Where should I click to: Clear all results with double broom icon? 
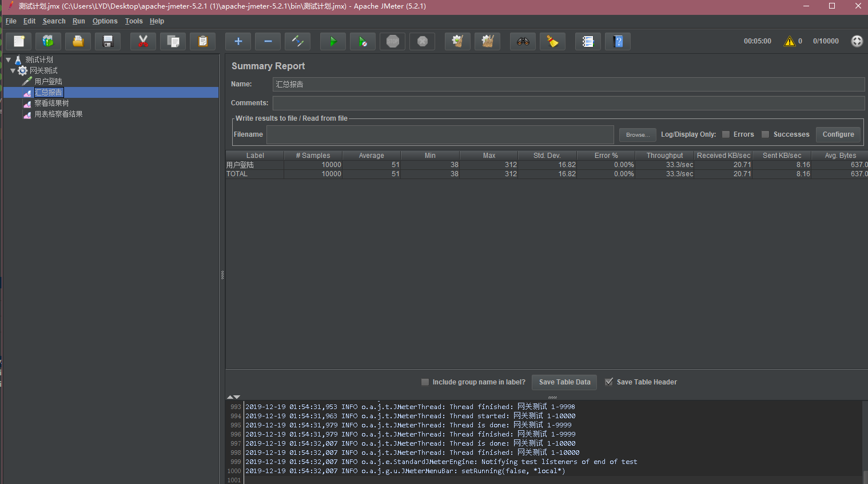pyautogui.click(x=488, y=41)
